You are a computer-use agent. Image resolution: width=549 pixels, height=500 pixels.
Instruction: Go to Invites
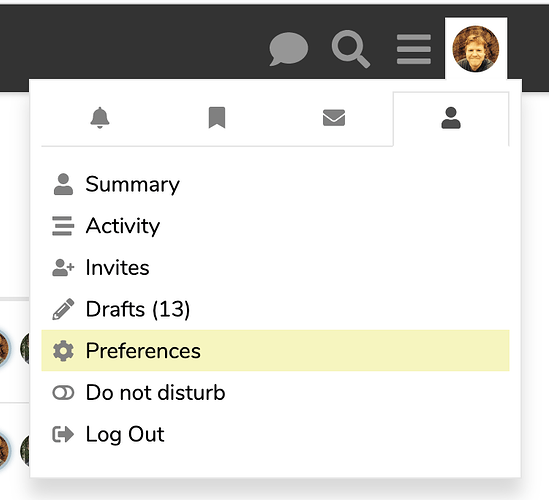tap(275, 268)
